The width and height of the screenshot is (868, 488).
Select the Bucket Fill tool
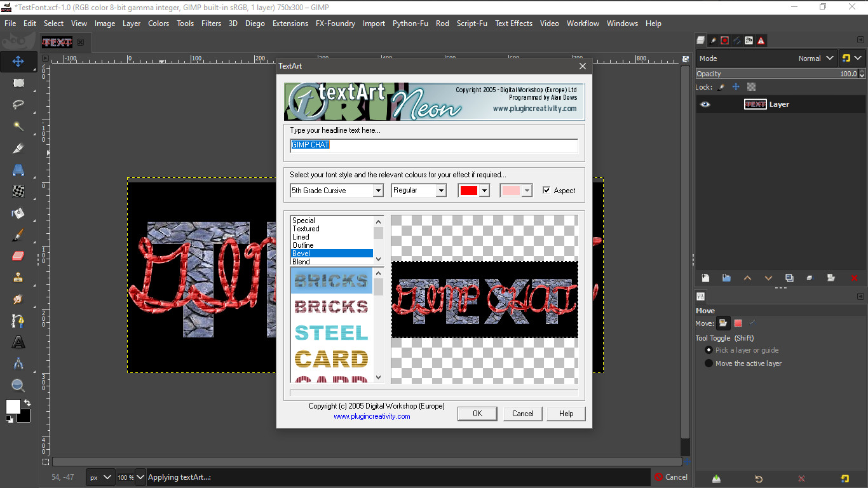click(x=18, y=213)
